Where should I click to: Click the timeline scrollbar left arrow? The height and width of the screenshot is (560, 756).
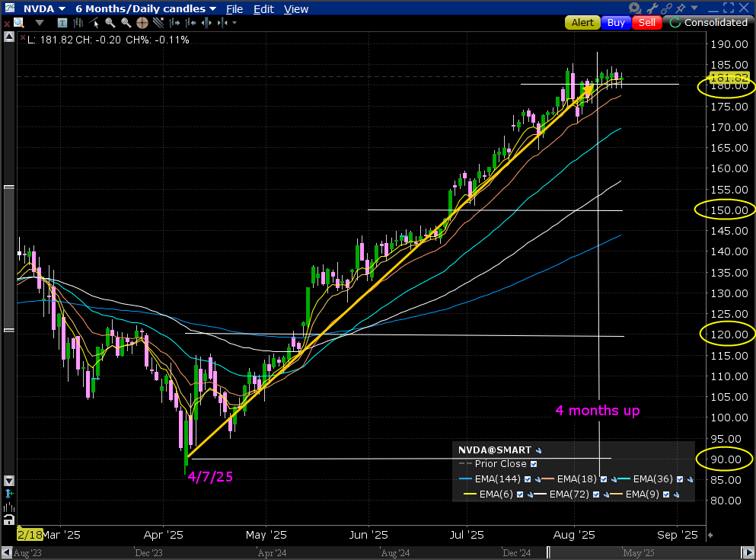point(7,553)
